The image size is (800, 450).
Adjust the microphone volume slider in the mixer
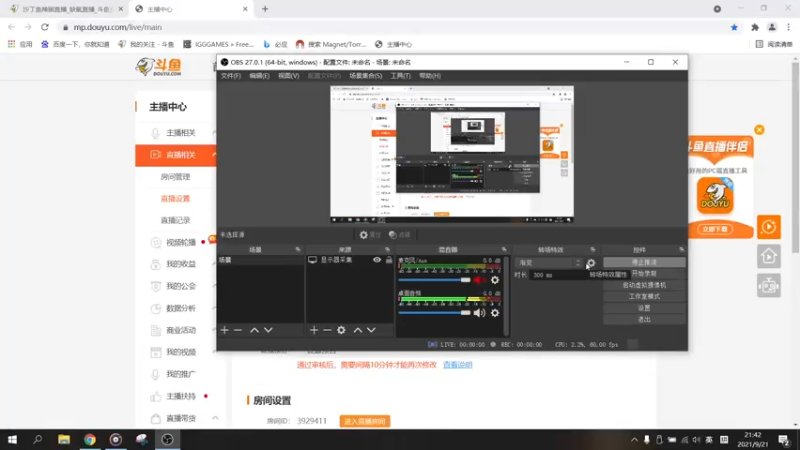(434, 280)
